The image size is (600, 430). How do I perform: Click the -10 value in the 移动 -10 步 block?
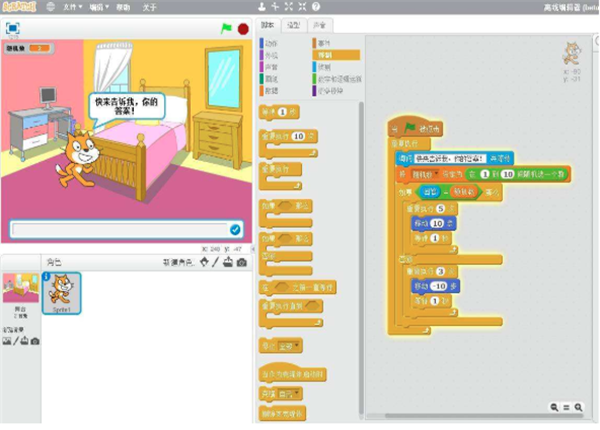[x=438, y=286]
